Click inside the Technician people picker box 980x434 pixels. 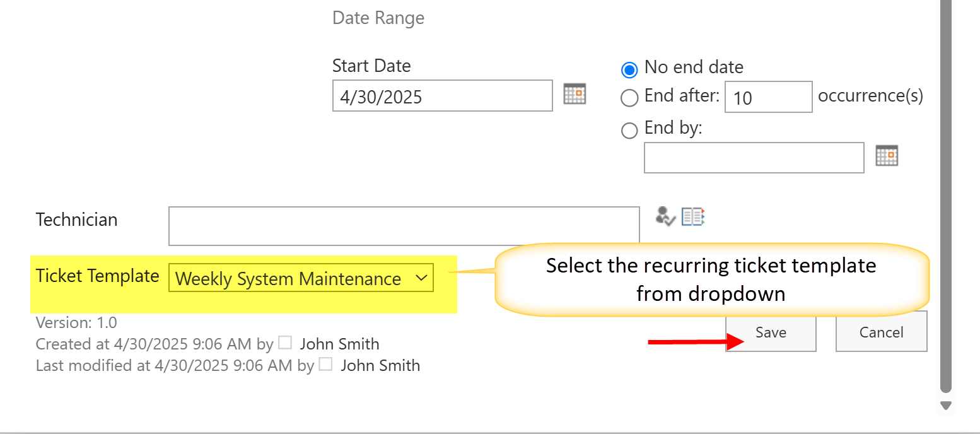pos(404,226)
